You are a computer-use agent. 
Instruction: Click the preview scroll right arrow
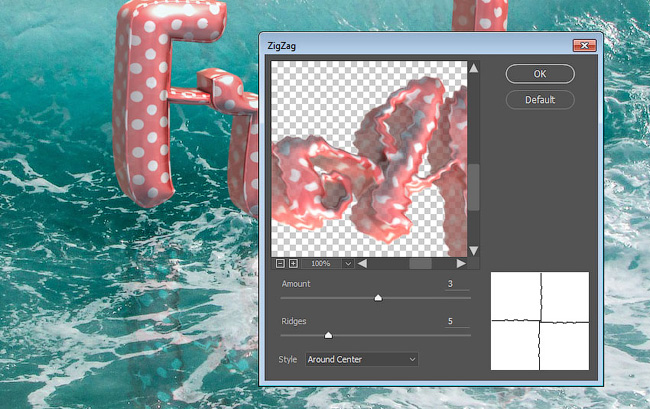[x=461, y=264]
